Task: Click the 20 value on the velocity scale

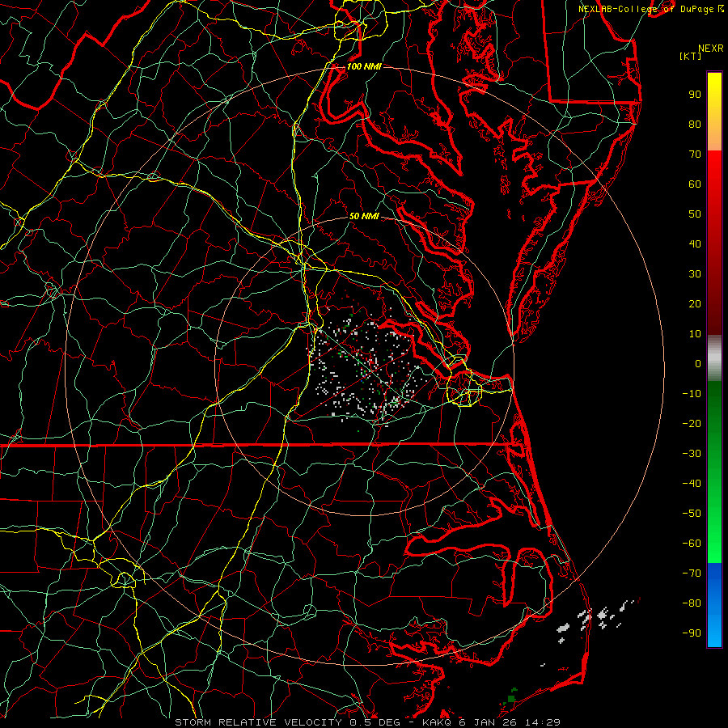Action: [695, 304]
